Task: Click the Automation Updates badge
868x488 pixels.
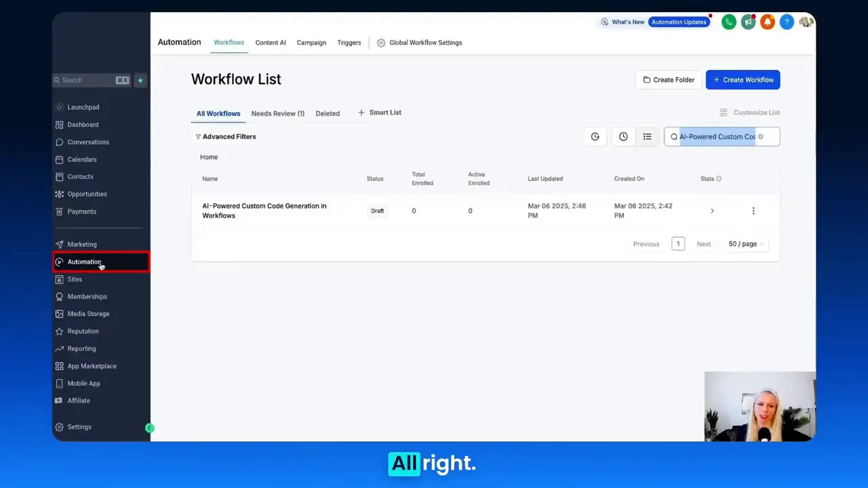Action: click(x=679, y=22)
